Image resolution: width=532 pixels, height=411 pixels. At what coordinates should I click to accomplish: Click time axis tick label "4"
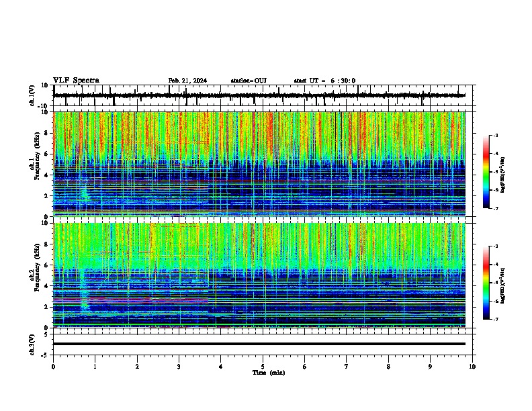tap(221, 366)
